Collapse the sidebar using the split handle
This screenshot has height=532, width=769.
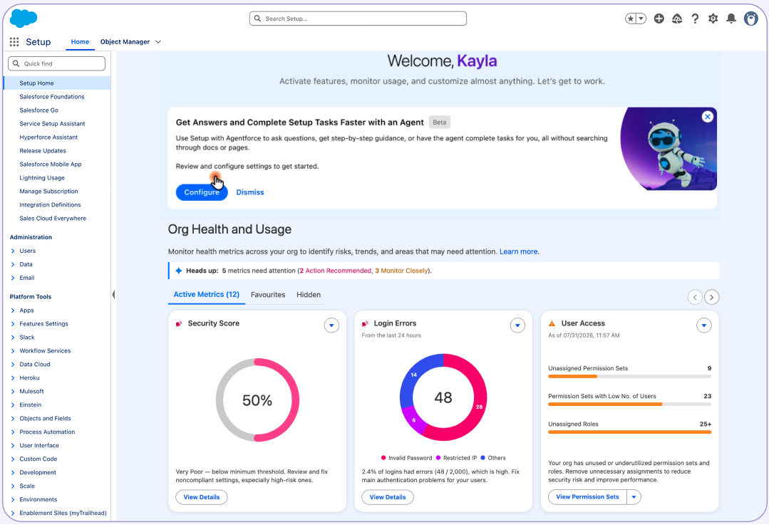tap(113, 295)
